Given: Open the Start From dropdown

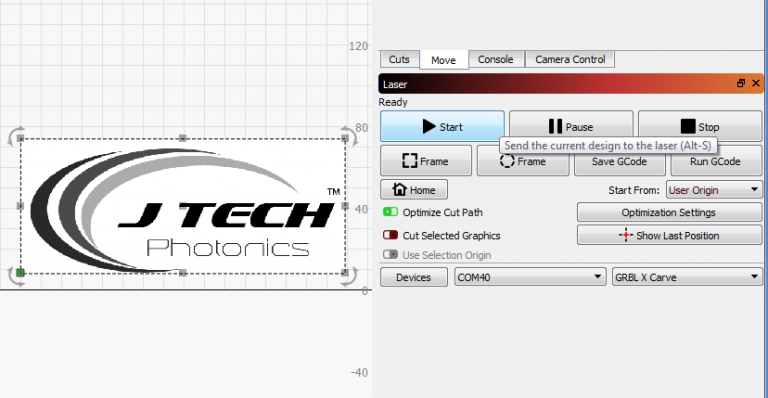Looking at the screenshot, I should click(x=714, y=190).
